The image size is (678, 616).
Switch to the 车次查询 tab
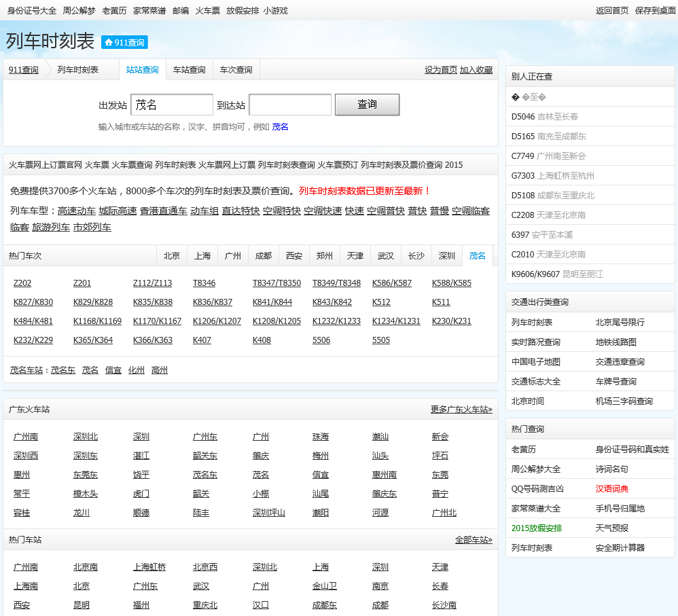[x=236, y=70]
